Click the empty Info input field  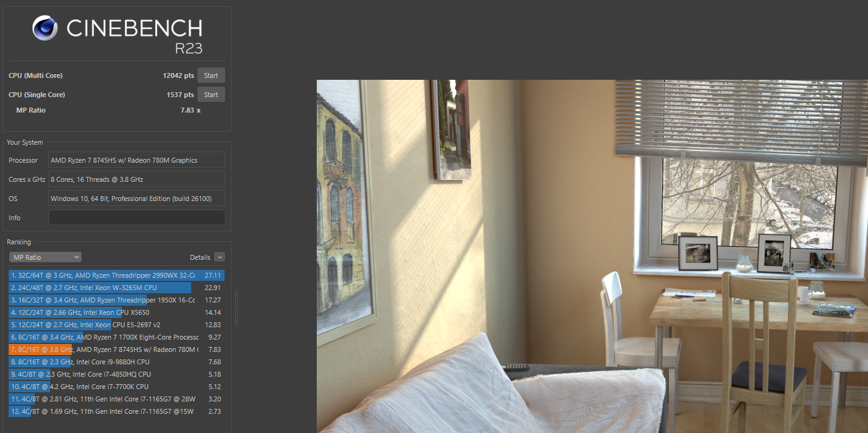[x=137, y=218]
